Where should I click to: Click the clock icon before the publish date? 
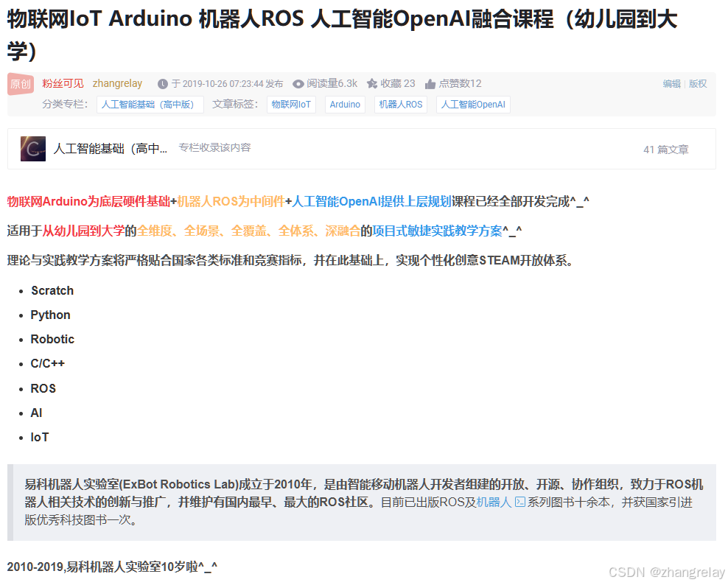pyautogui.click(x=163, y=84)
